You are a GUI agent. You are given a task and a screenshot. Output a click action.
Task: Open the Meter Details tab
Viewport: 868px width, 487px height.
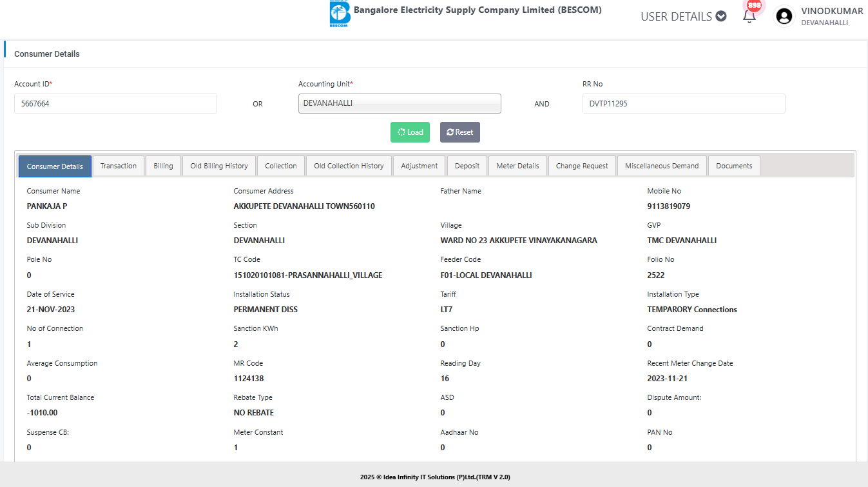pyautogui.click(x=517, y=166)
